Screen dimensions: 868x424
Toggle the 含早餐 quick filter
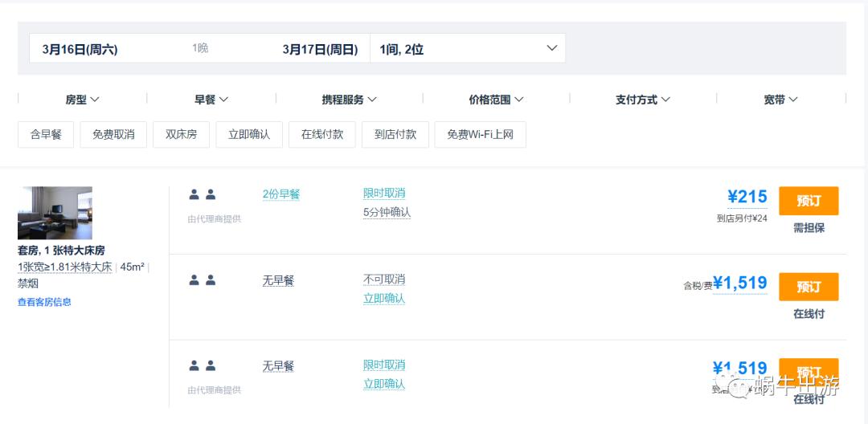coord(46,134)
